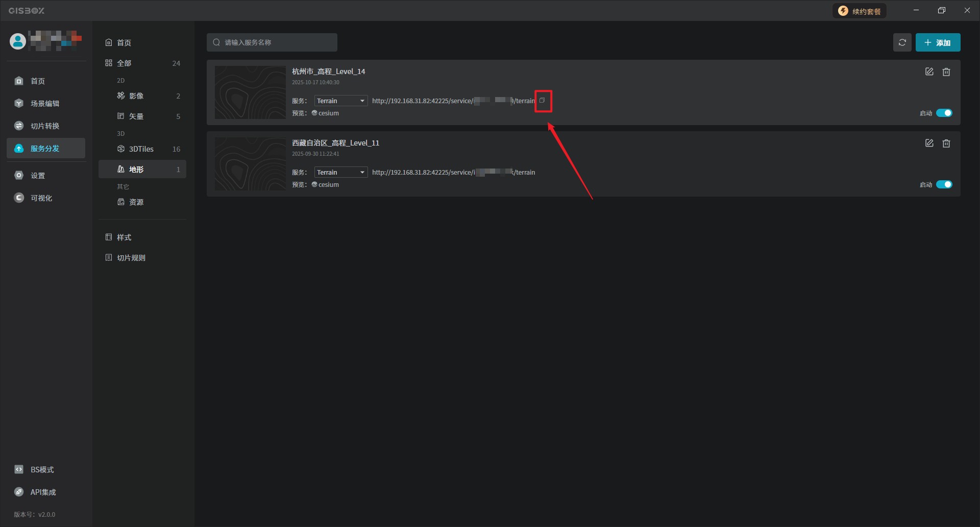Open the 续约套餐 renewal button

click(860, 11)
